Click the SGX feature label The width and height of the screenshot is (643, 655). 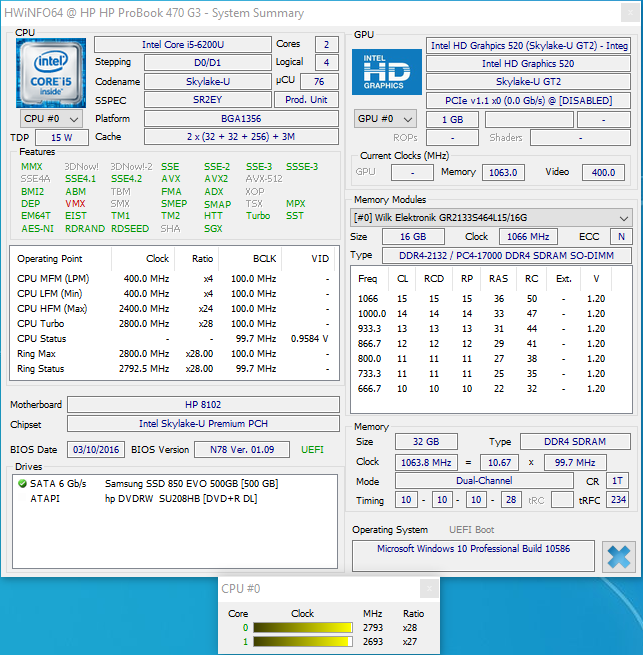(x=213, y=229)
